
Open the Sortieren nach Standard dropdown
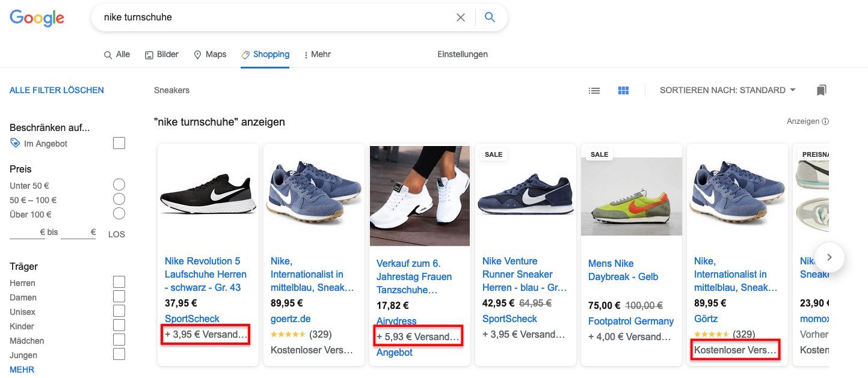click(728, 90)
